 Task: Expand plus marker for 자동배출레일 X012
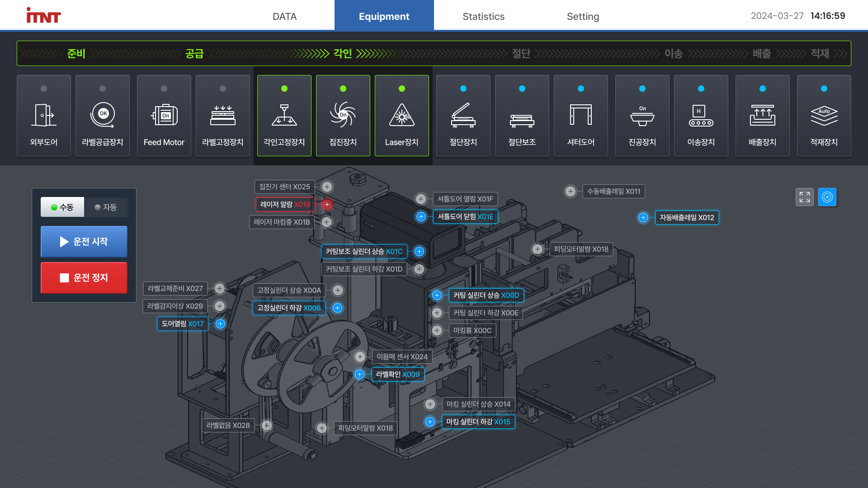click(643, 218)
